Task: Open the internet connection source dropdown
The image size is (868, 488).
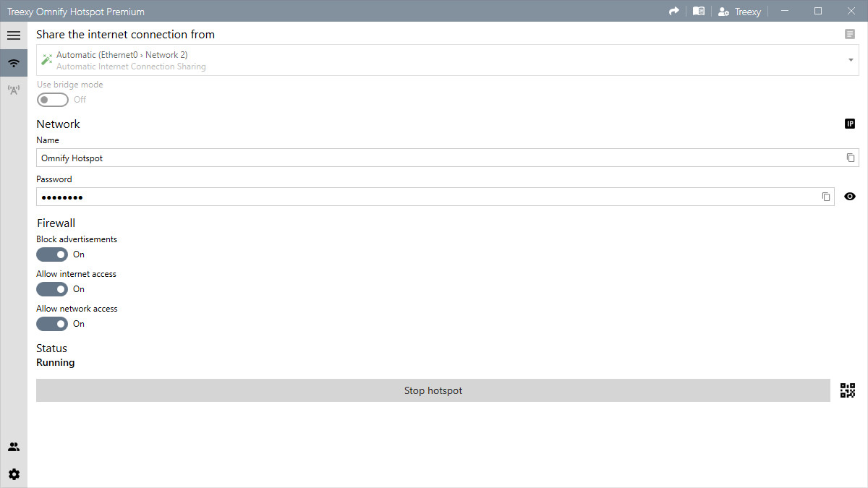Action: tap(851, 60)
